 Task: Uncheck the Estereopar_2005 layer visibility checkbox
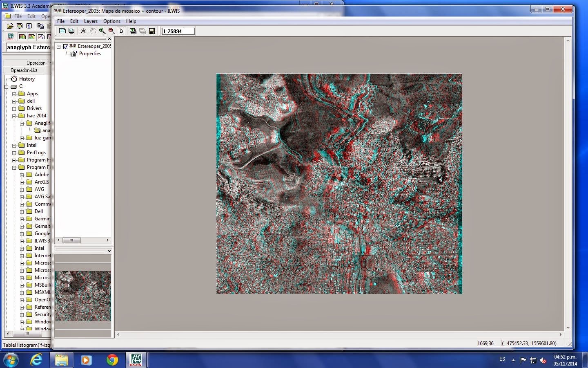[65, 47]
